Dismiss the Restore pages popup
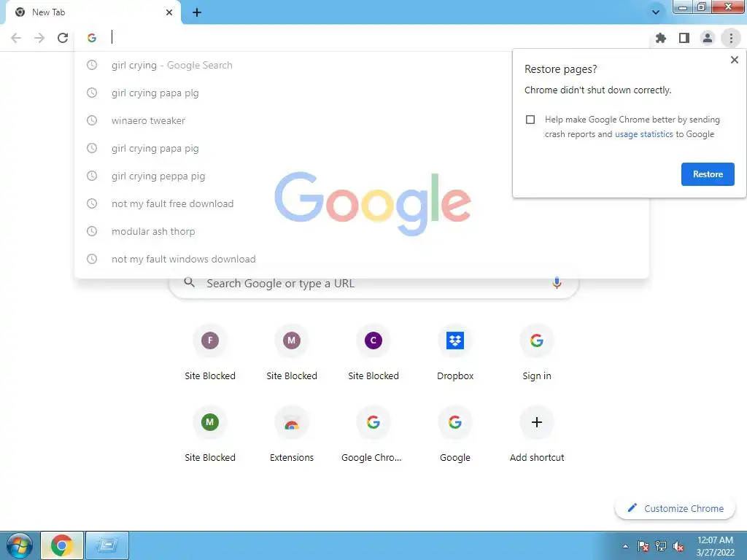Screen dimensions: 747x560 734,60
